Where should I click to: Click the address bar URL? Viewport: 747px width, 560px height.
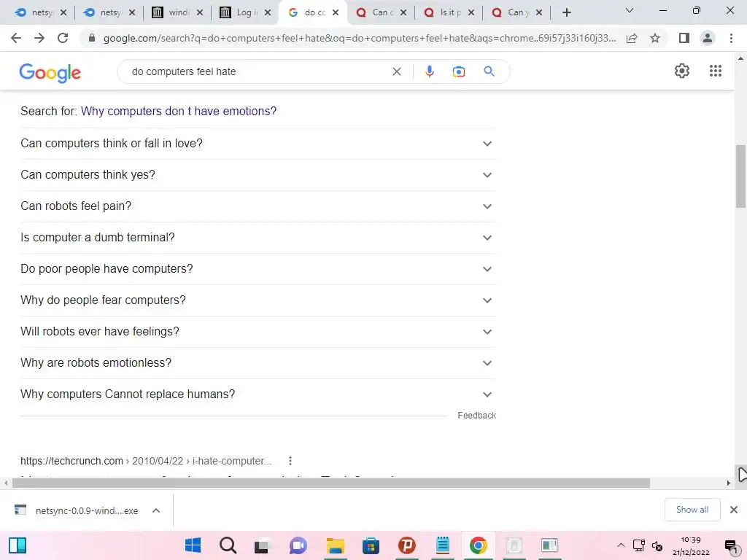pos(359,38)
